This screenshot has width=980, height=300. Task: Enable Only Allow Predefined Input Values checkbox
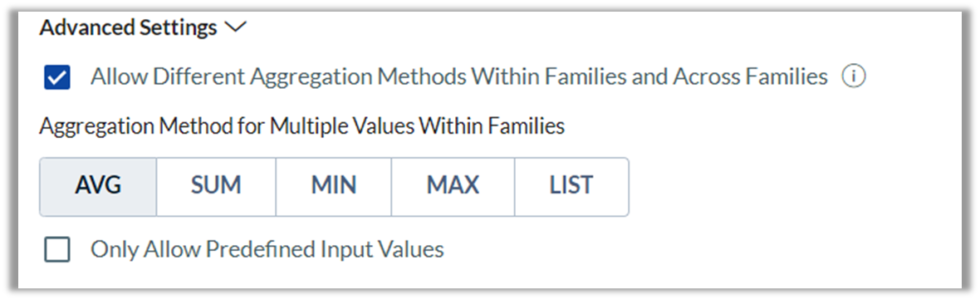click(56, 250)
